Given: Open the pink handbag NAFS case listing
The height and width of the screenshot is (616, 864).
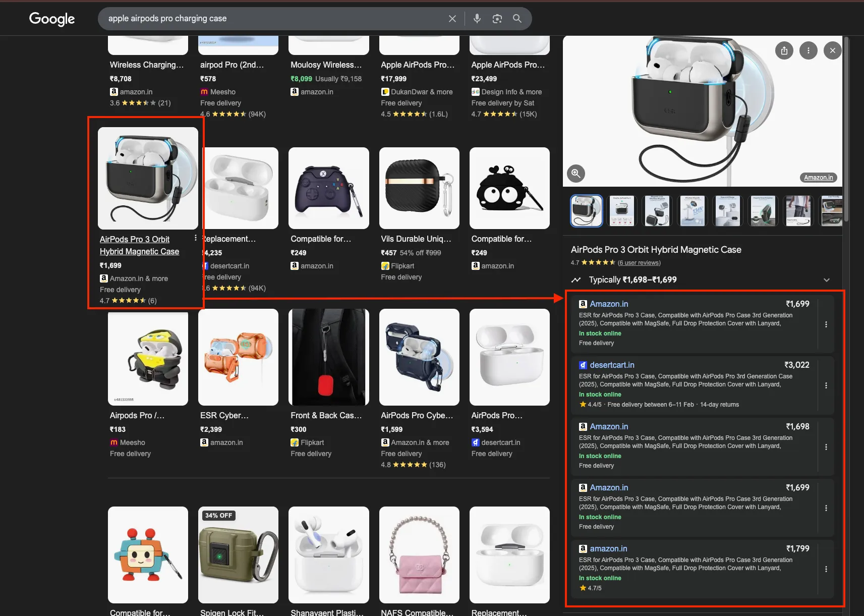Looking at the screenshot, I should click(419, 555).
